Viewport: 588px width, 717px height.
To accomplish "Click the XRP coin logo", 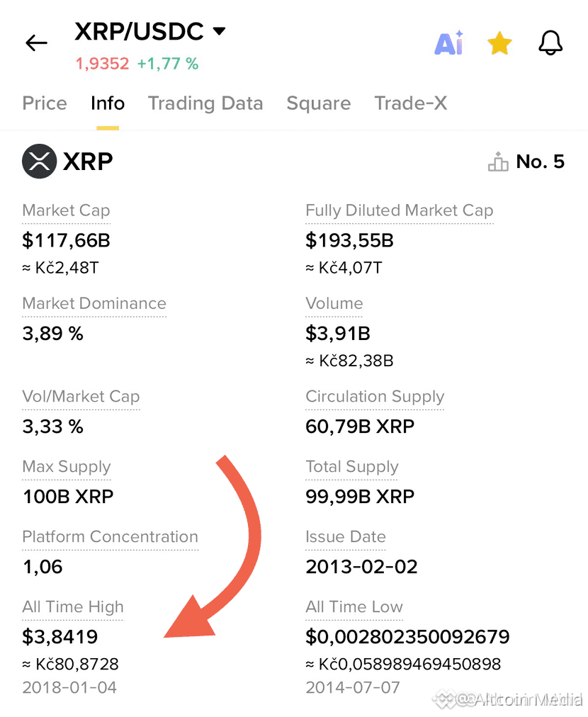I will [x=40, y=161].
